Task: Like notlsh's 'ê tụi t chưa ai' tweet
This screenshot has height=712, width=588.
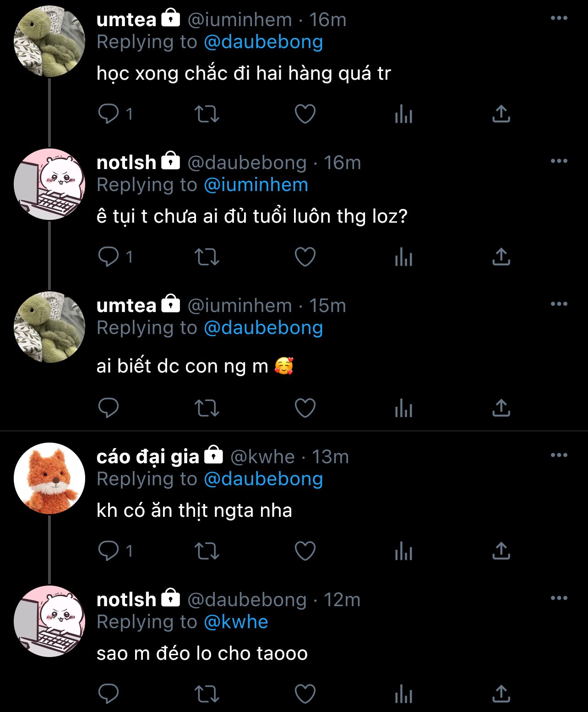Action: [x=305, y=257]
